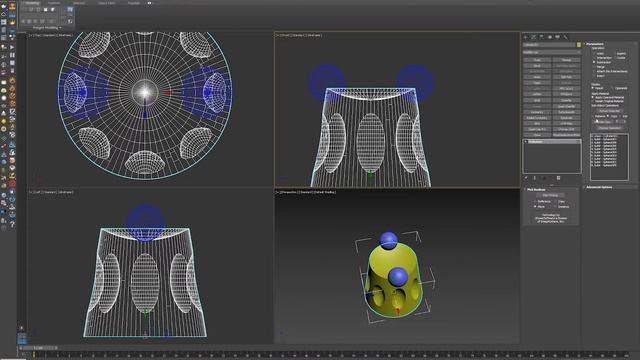Apply the Symmetry modifier button
The image size is (640, 360).
click(537, 112)
